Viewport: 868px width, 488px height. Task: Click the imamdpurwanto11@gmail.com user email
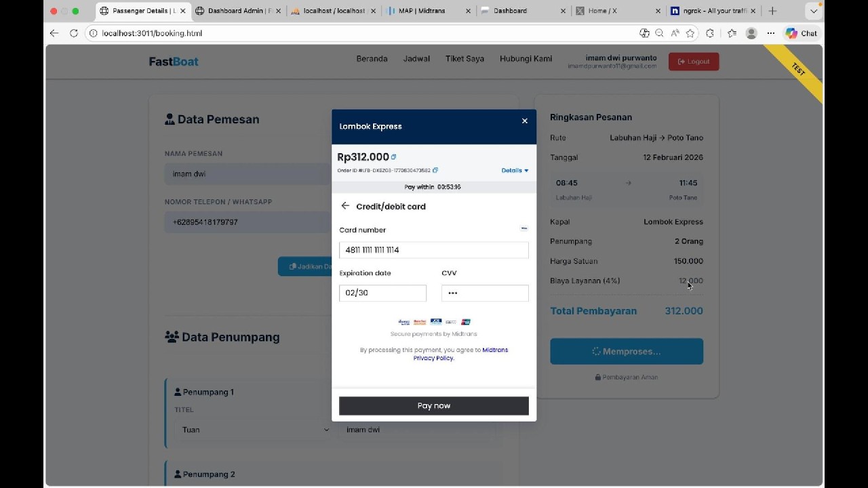(x=612, y=66)
